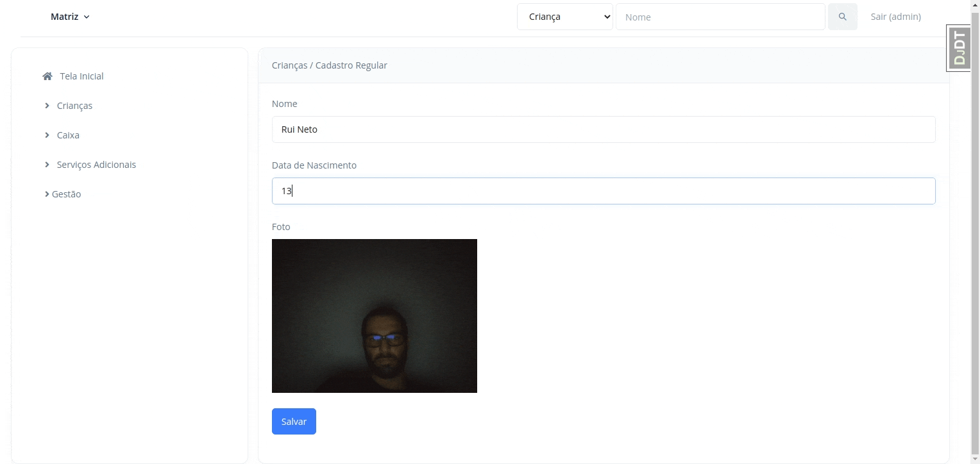Click the magnifier search icon button
This screenshot has height=464, width=980.
[x=842, y=17]
